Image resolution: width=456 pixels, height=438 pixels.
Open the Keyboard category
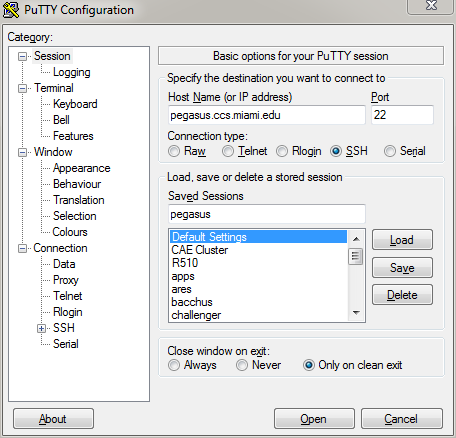pyautogui.click(x=75, y=104)
